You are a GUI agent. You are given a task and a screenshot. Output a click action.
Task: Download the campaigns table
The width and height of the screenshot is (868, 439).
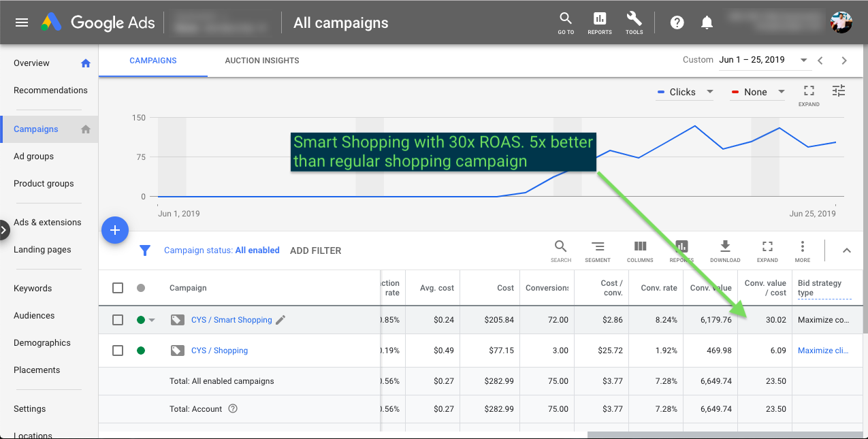725,250
